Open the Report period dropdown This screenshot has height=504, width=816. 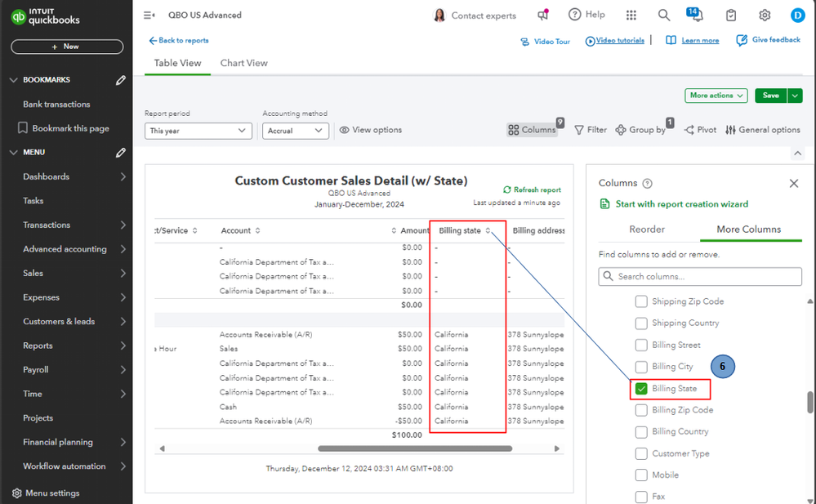(x=198, y=131)
